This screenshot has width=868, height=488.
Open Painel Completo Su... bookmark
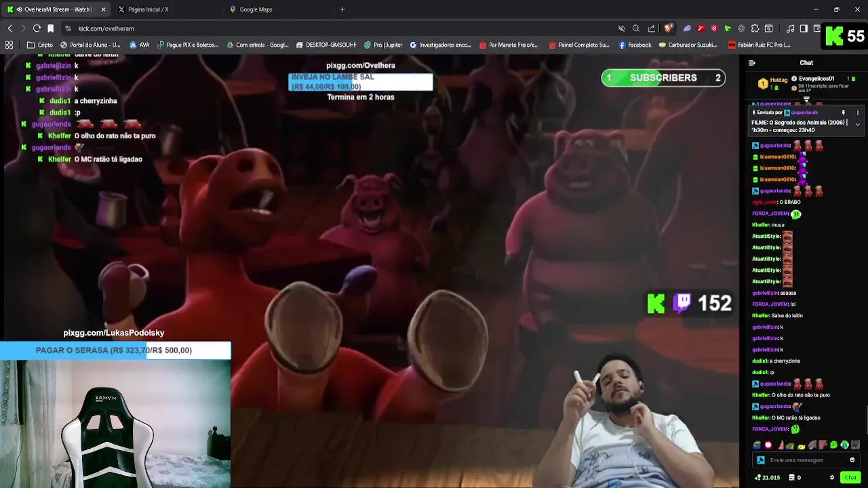coord(579,45)
